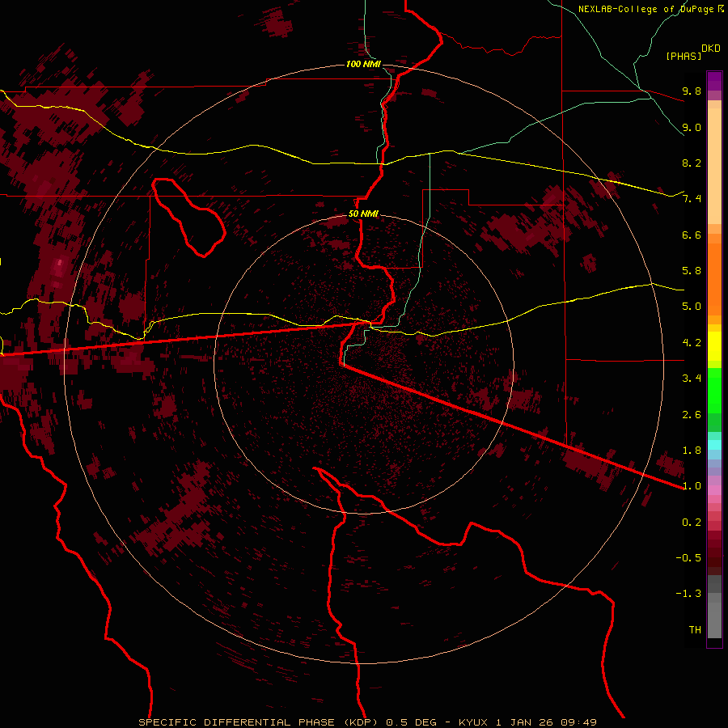The height and width of the screenshot is (728, 728).
Task: Pick the pink legend segment near 1.0
Action: (714, 490)
